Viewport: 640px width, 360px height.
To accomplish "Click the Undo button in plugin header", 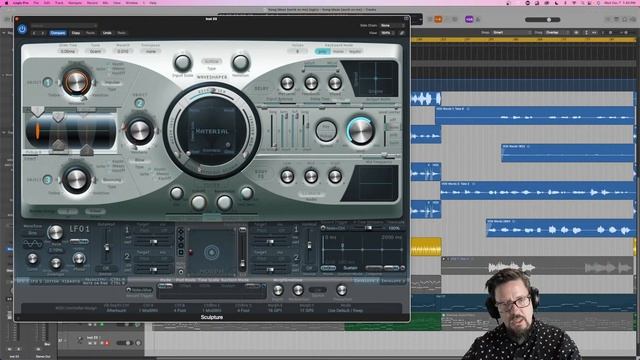I will pyautogui.click(x=107, y=33).
